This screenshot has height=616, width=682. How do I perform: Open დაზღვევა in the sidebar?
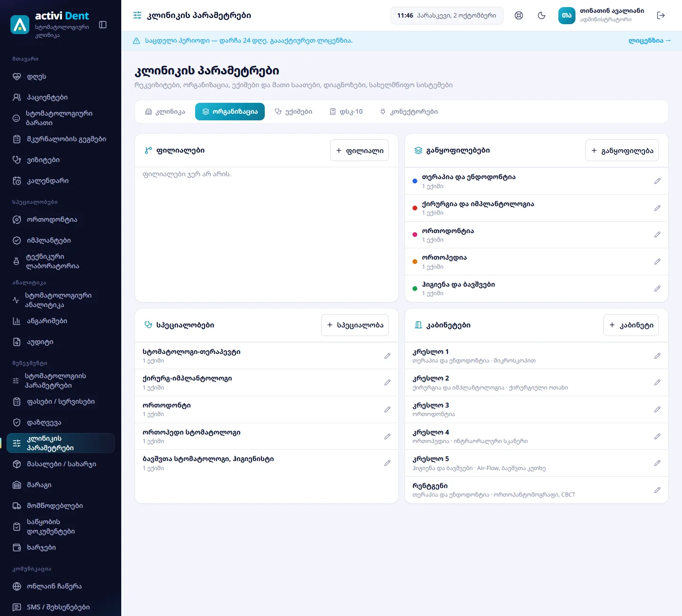61,422
